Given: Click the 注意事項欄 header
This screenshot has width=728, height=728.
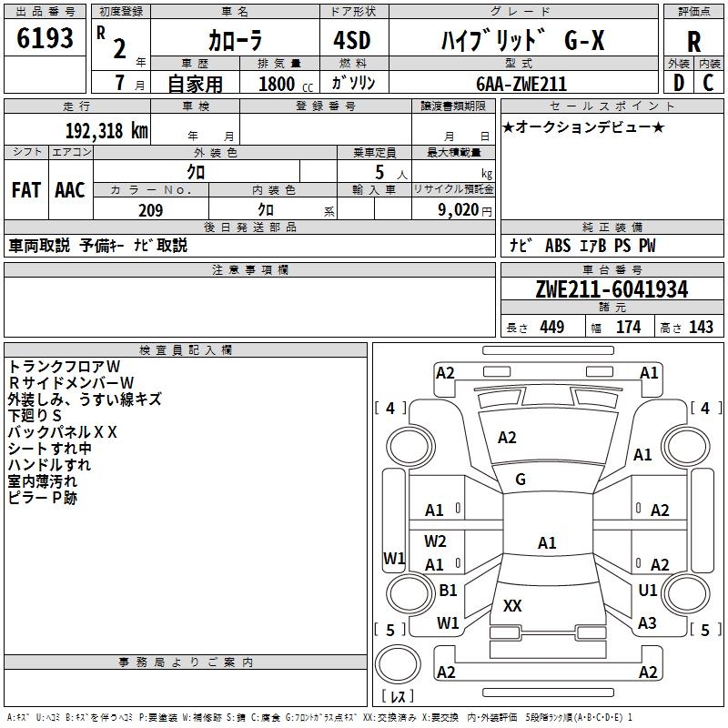Looking at the screenshot, I should click(249, 269).
